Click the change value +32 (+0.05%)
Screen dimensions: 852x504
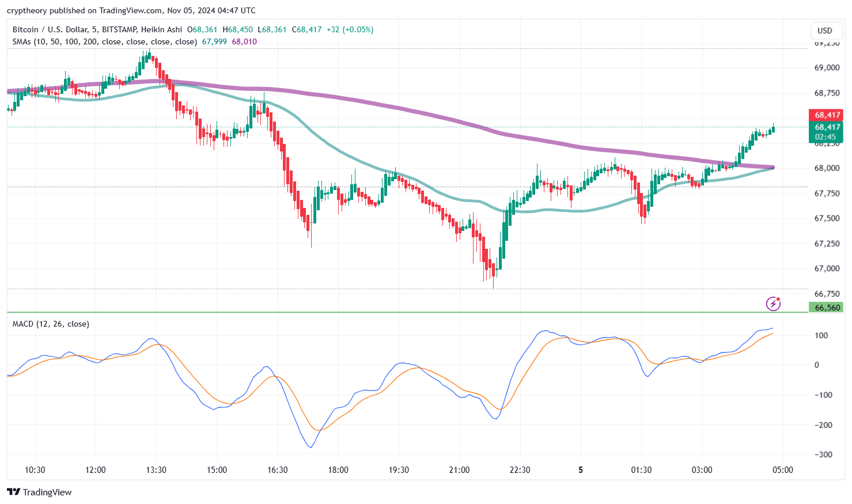click(x=350, y=29)
